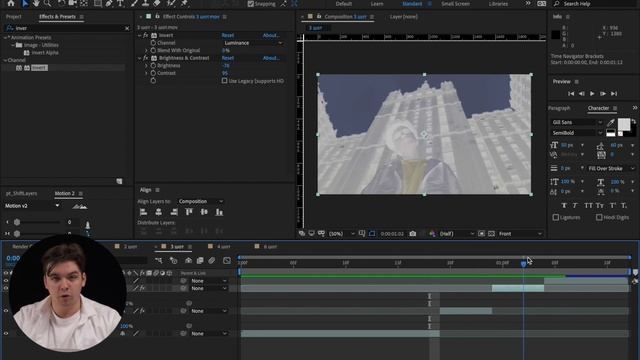Viewport: 640px width, 360px height.
Task: Toggle the Invert effect fx switch
Action: [x=145, y=35]
